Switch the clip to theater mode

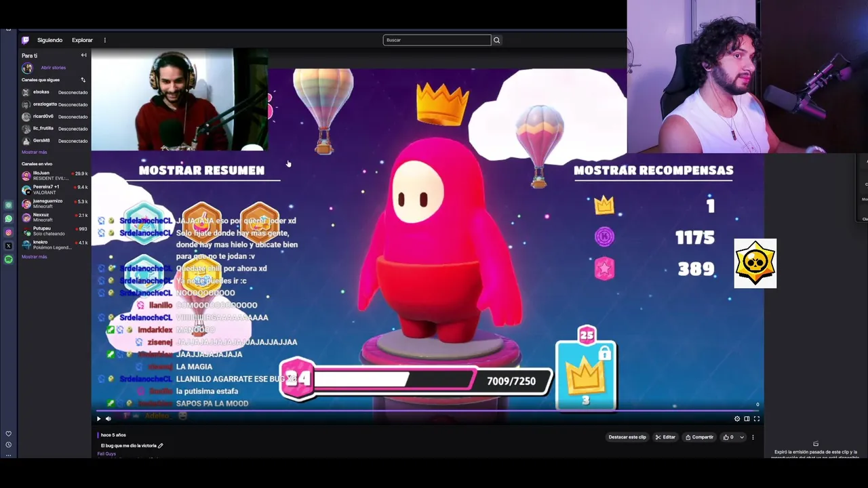[747, 419]
